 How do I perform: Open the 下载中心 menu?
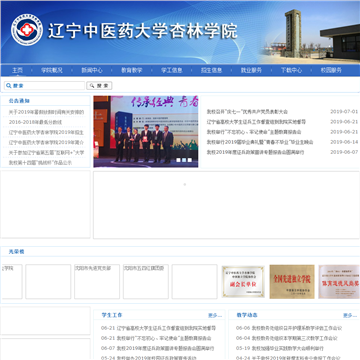click(291, 70)
